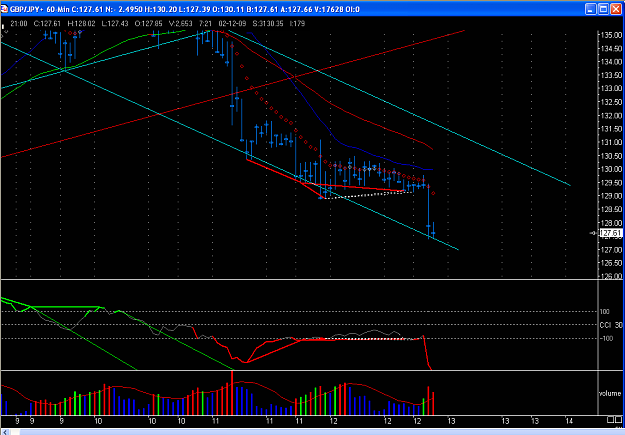This screenshot has width=625, height=435.
Task: Click the 130.00 price axis label
Action: pyautogui.click(x=611, y=169)
